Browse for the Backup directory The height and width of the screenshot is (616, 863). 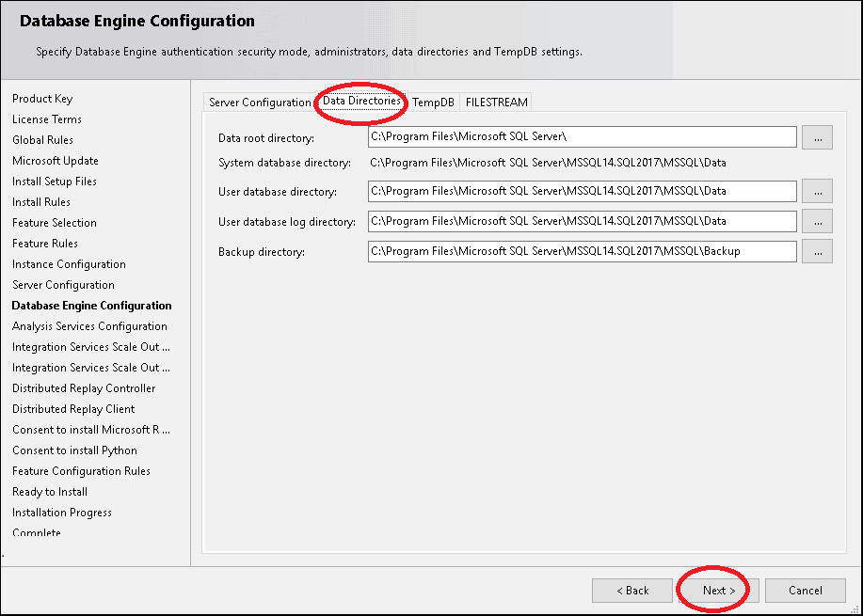click(x=817, y=251)
